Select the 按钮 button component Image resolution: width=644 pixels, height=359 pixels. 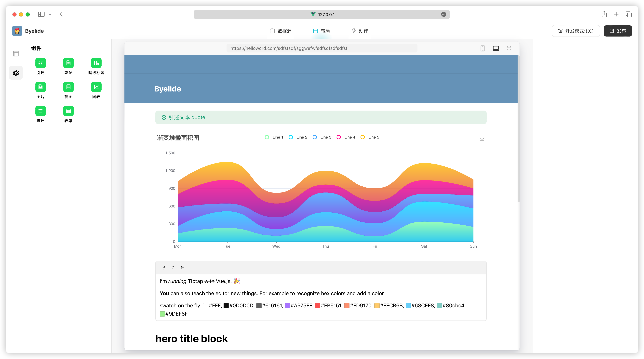pos(40,111)
